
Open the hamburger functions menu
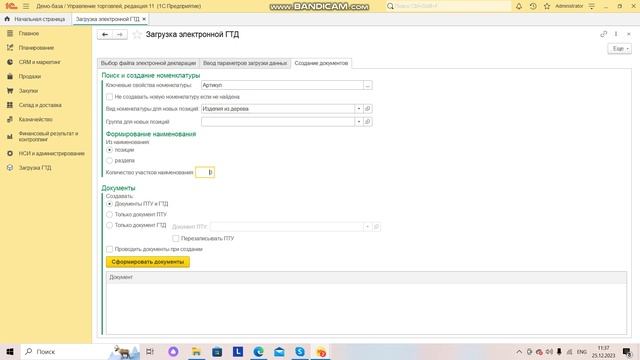26,6
